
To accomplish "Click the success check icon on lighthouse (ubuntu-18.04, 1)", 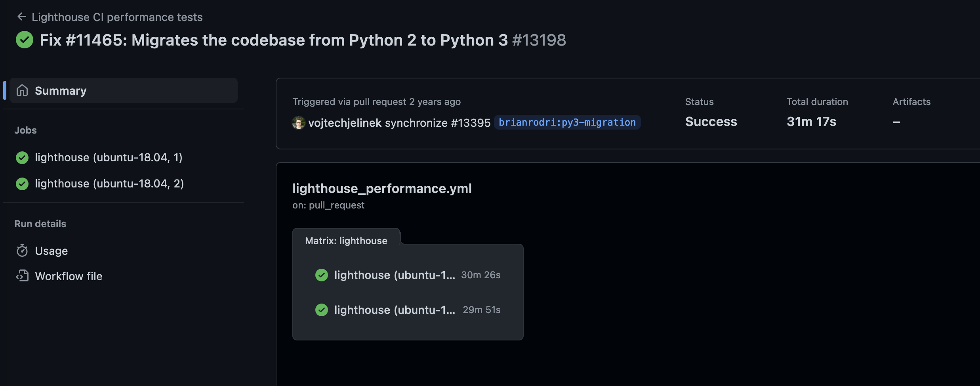I will point(22,157).
